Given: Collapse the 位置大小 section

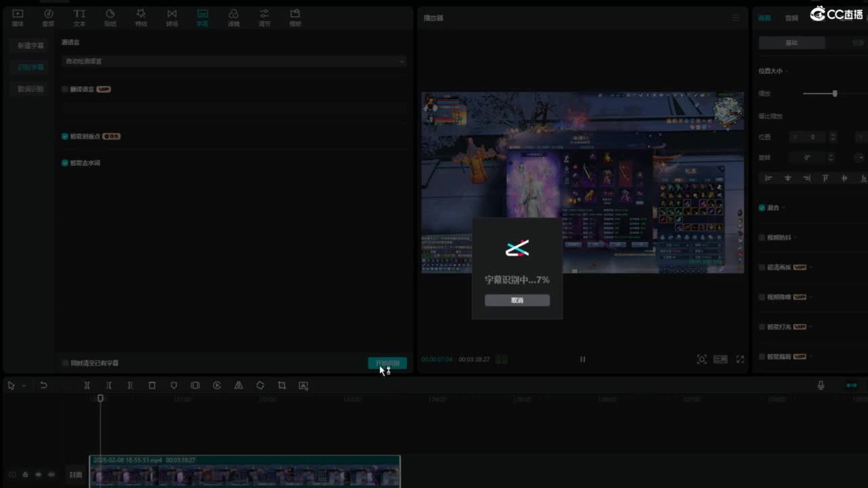Looking at the screenshot, I should click(x=786, y=71).
